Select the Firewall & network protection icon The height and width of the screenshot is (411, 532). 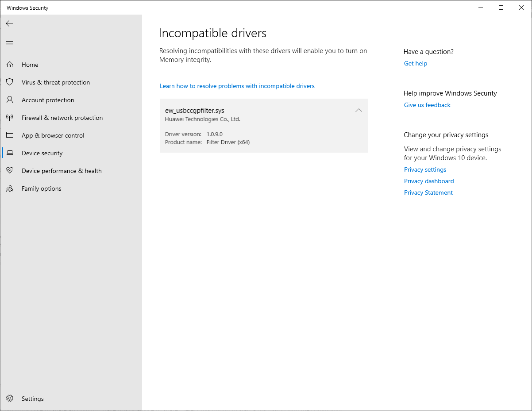(x=10, y=118)
